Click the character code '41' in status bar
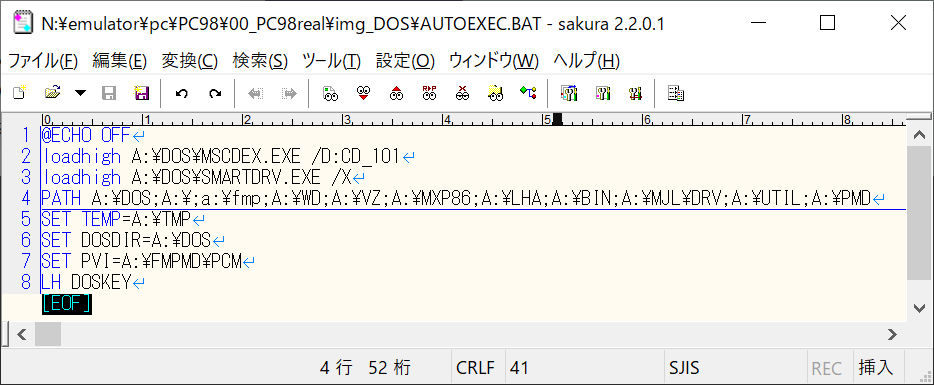 519,368
